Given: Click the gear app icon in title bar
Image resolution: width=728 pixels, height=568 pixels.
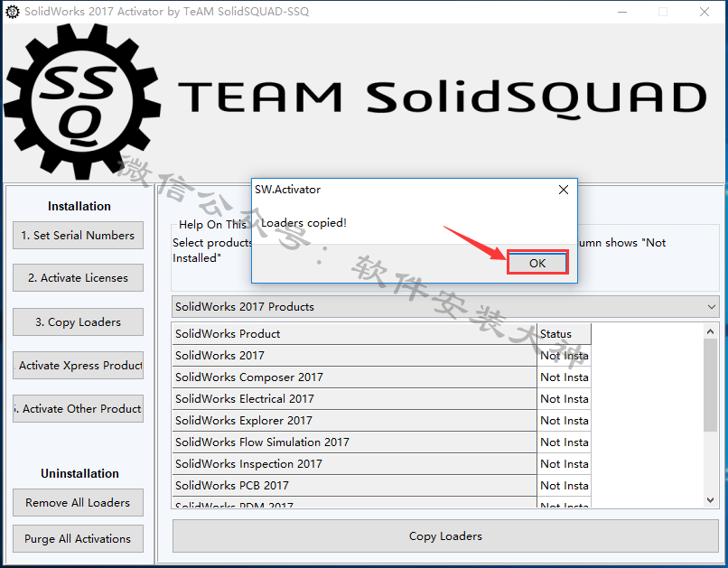Looking at the screenshot, I should tap(13, 12).
